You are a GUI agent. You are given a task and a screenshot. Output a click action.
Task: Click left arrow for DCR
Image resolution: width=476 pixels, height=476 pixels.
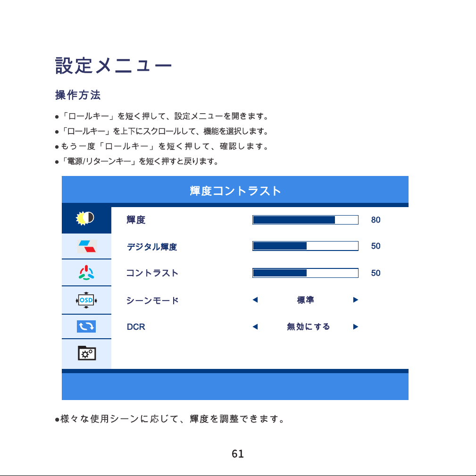point(255,326)
